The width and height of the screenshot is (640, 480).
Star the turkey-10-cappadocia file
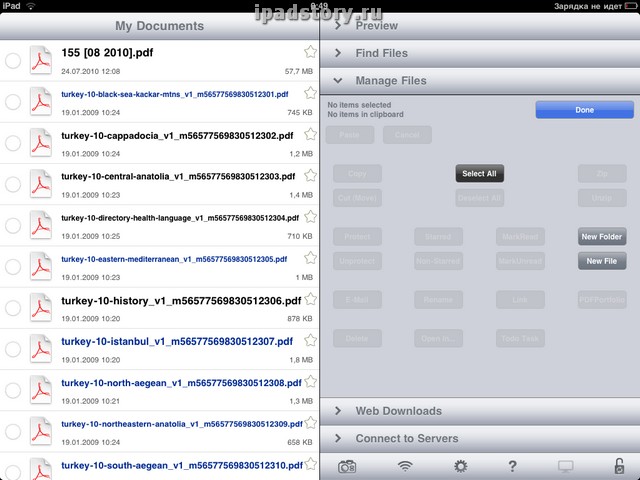(311, 134)
